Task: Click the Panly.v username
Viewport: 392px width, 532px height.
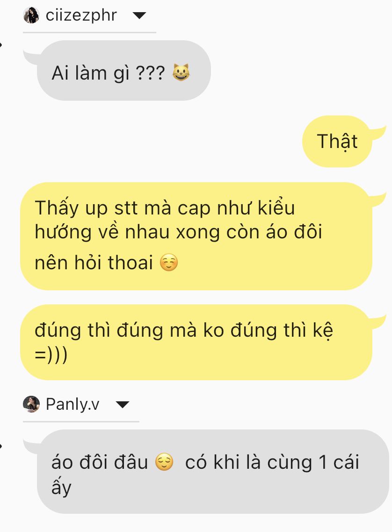Action: tap(73, 404)
